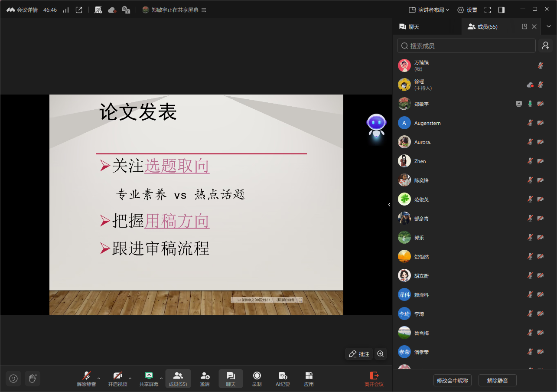Open the 应用 apps panel

(x=309, y=379)
